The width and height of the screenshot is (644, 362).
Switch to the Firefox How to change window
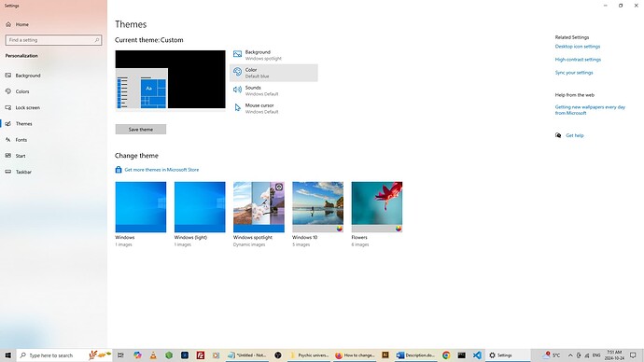pyautogui.click(x=355, y=355)
